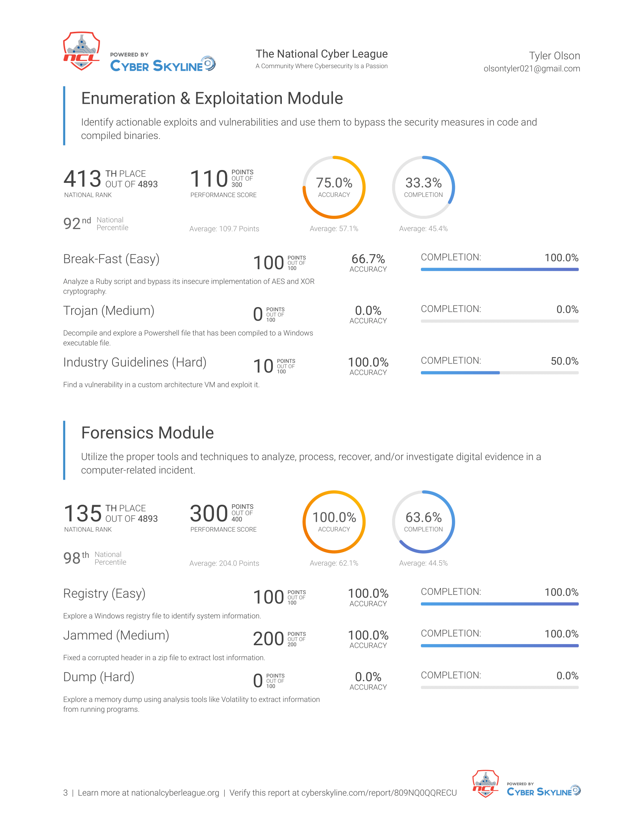Click the olsontyler021@gmail.com email address
Image resolution: width=644 pixels, height=833 pixels.
pos(532,69)
